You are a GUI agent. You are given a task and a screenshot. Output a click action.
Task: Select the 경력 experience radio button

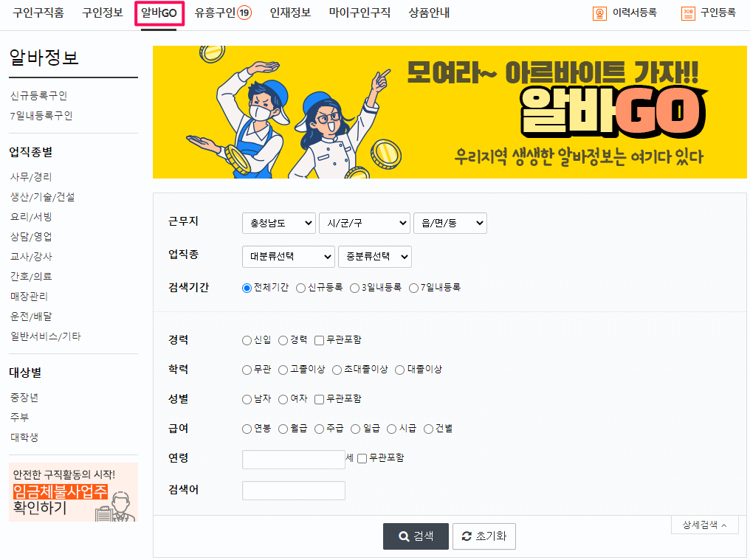[283, 340]
